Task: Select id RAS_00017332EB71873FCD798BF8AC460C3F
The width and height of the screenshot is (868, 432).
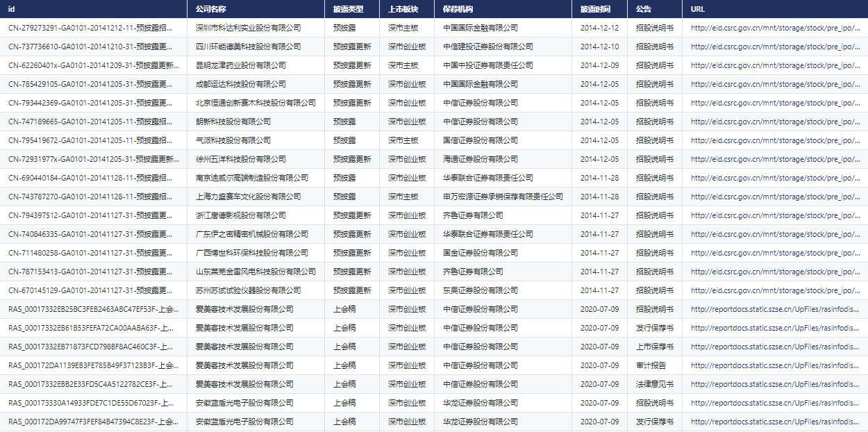Action: [91, 347]
